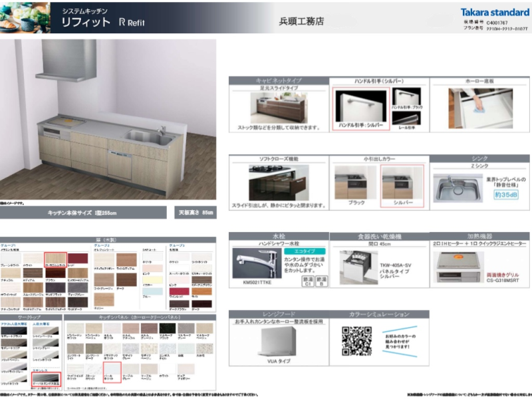Click the IH heater CS-G318MSRT image
The image size is (532, 399).
tap(458, 267)
